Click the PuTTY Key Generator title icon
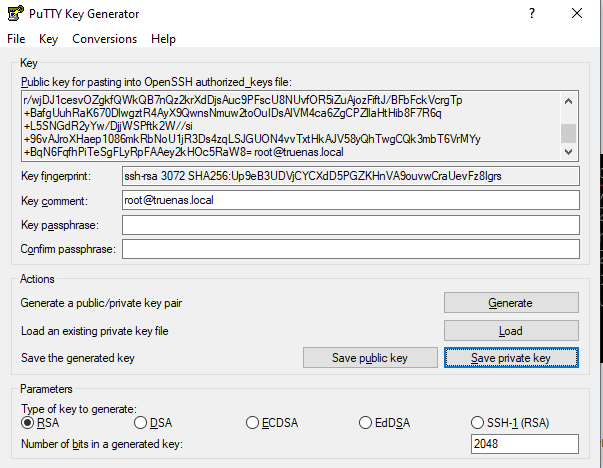603x468 pixels. point(15,13)
